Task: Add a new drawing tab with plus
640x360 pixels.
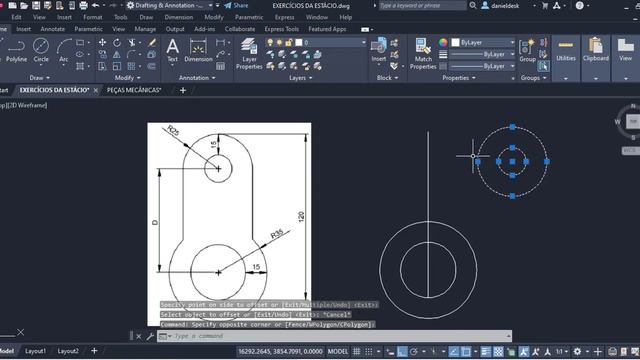Action: pyautogui.click(x=183, y=90)
